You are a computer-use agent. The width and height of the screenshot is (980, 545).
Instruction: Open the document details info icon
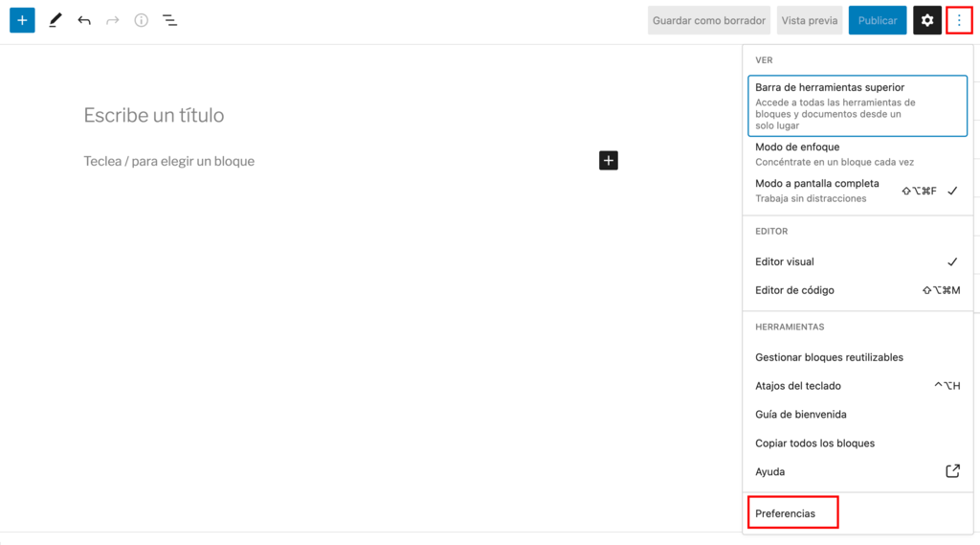click(x=142, y=21)
